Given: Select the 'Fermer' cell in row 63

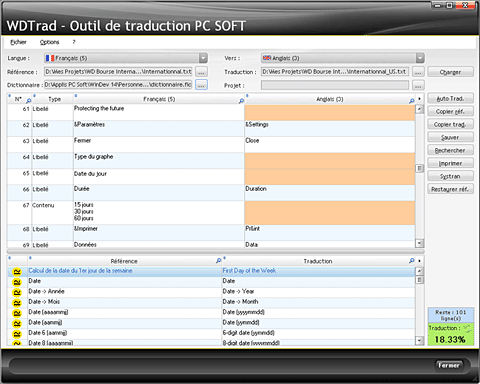Looking at the screenshot, I should (x=159, y=145).
